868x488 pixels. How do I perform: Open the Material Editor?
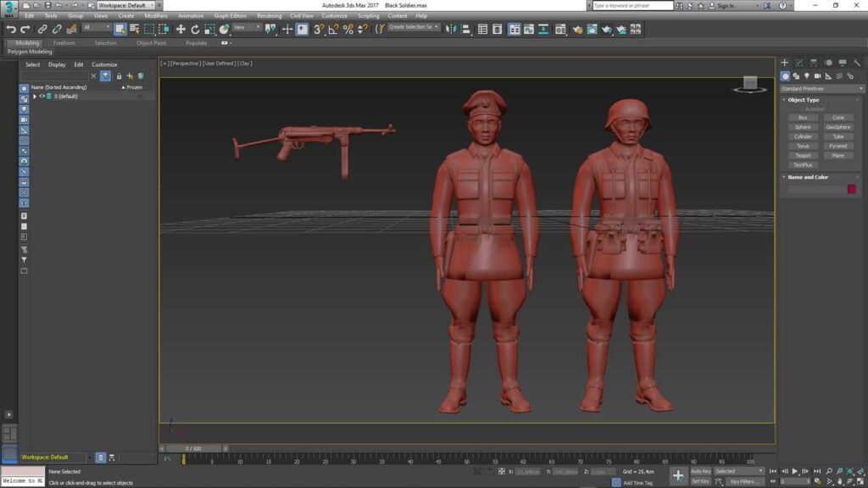(559, 30)
